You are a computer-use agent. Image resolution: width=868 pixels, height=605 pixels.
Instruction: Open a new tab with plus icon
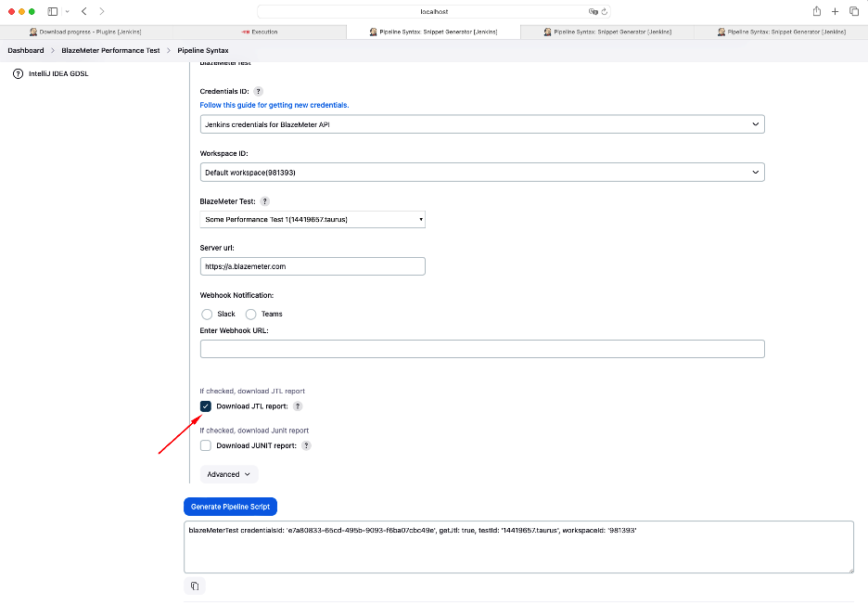point(835,11)
